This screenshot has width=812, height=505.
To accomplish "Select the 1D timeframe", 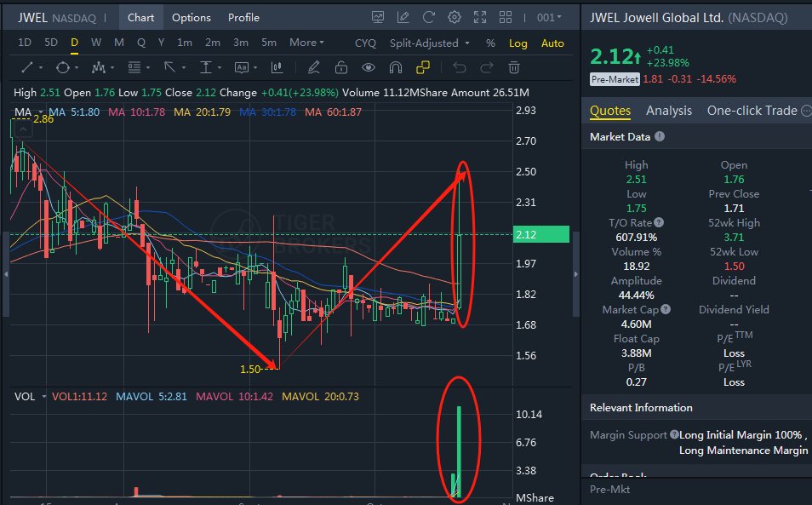I will [x=25, y=43].
